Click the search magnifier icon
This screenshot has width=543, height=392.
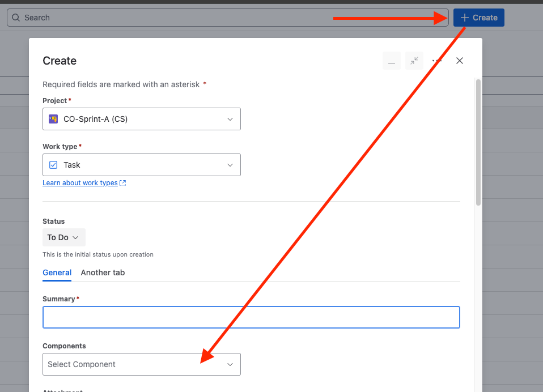[16, 18]
